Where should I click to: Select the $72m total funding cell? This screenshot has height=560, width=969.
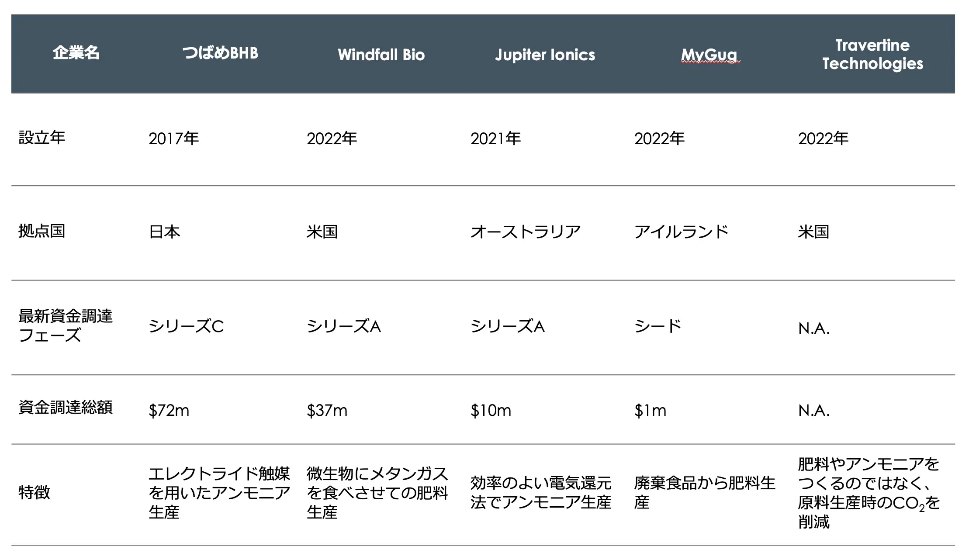(169, 410)
